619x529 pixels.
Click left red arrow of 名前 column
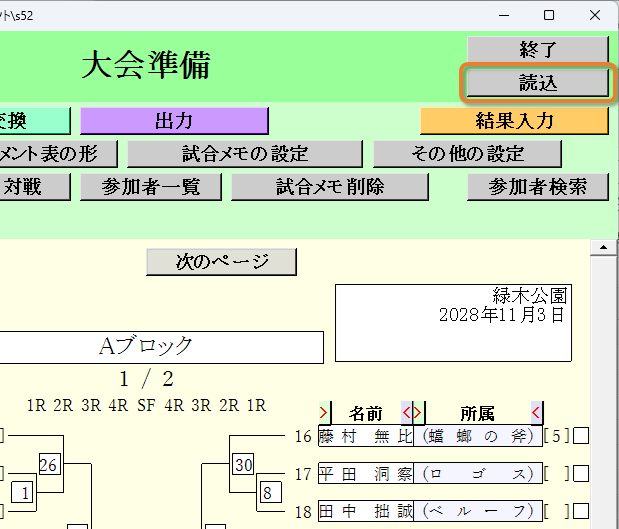(324, 413)
